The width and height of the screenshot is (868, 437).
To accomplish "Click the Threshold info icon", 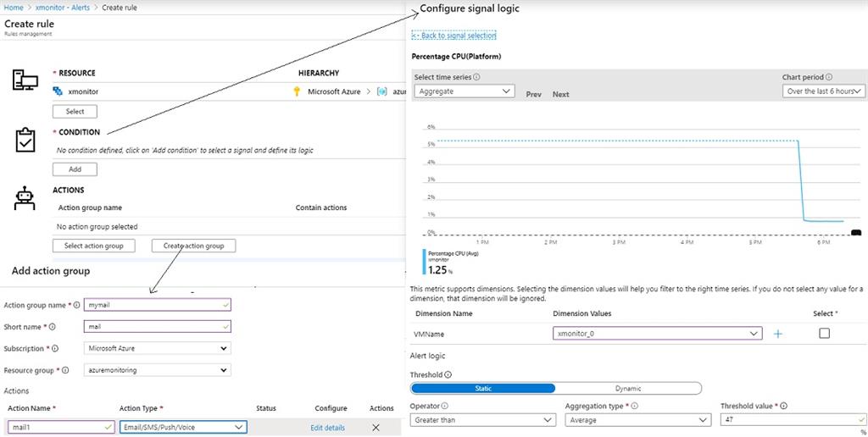I will coord(448,374).
